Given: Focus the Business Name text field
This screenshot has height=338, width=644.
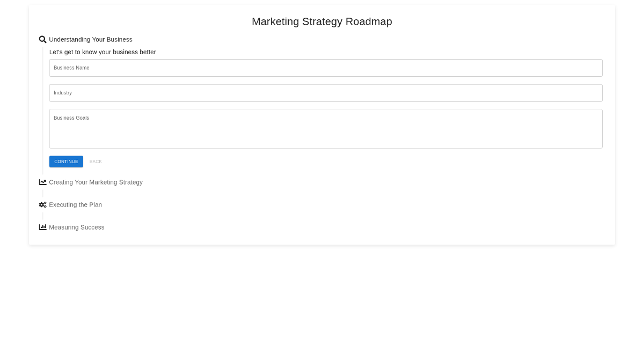Looking at the screenshot, I should pos(326,68).
